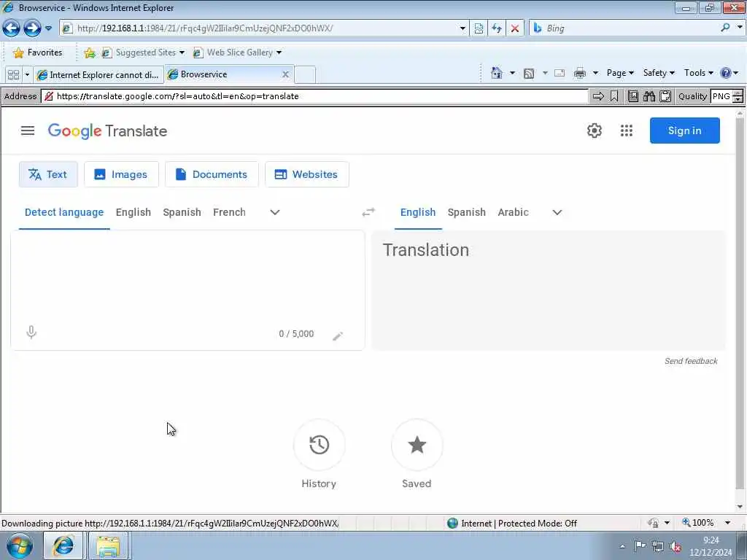Open Web Slice Gallery dropdown
Screen dimensions: 747x560
(238, 52)
